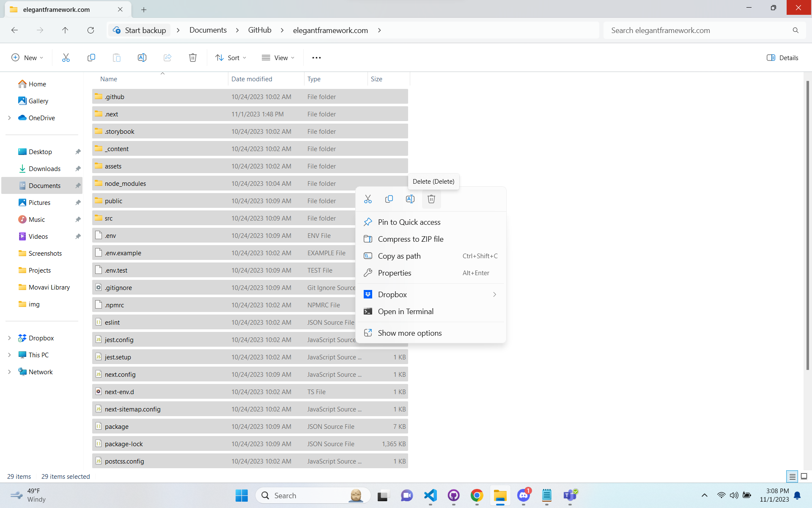Click Show more options
The image size is (812, 508).
pos(431,333)
